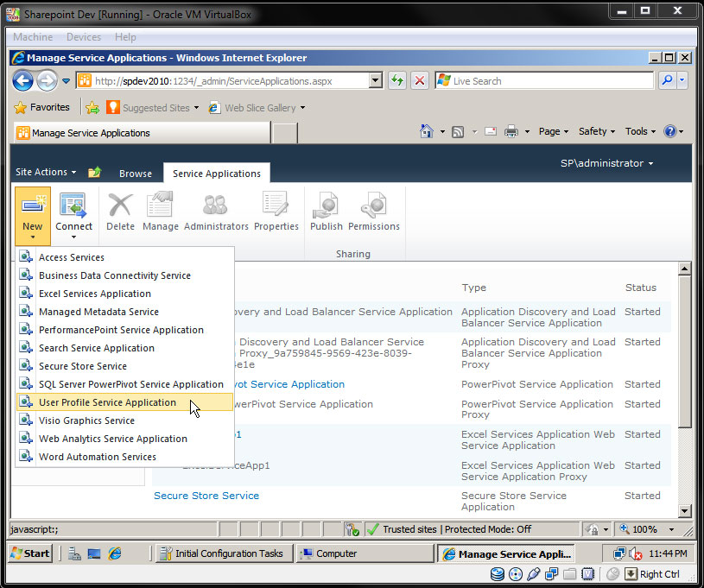This screenshot has height=588, width=704.
Task: Click the Internet Explorer quick launch icon
Action: click(115, 553)
